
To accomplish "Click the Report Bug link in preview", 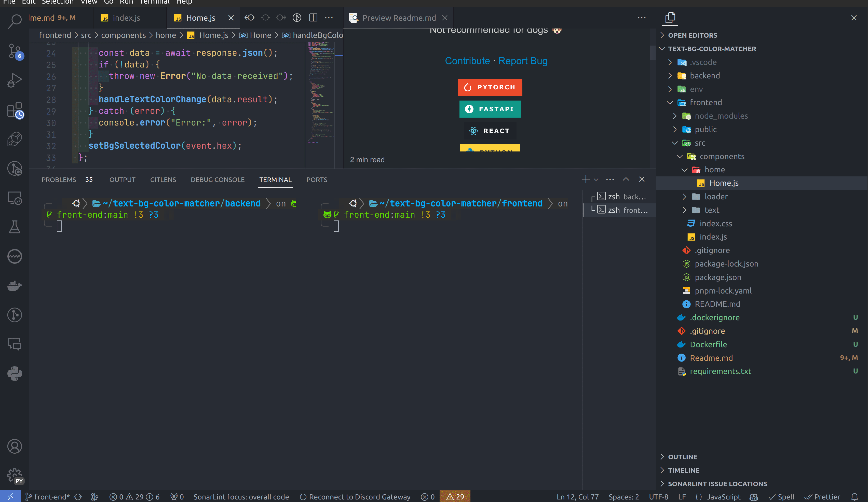I will tap(523, 61).
